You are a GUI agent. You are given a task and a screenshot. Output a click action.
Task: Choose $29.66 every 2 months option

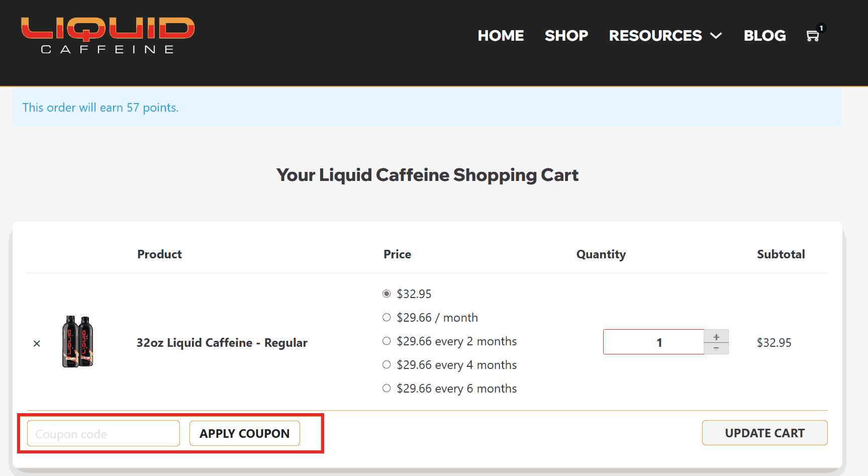387,341
